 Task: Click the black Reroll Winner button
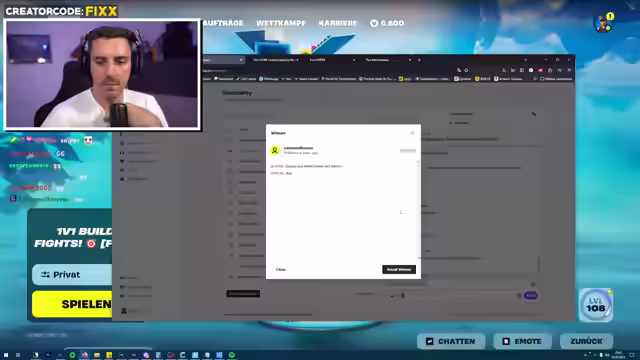pyautogui.click(x=399, y=269)
